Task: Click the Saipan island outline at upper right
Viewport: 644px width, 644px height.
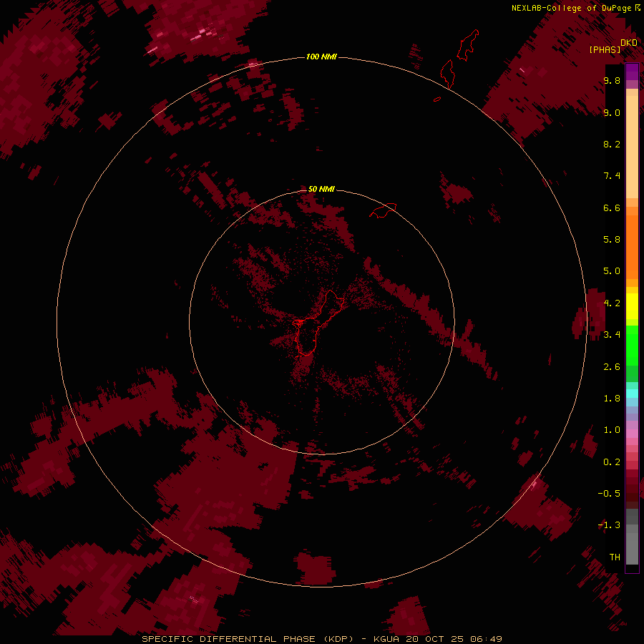Action: (468, 45)
